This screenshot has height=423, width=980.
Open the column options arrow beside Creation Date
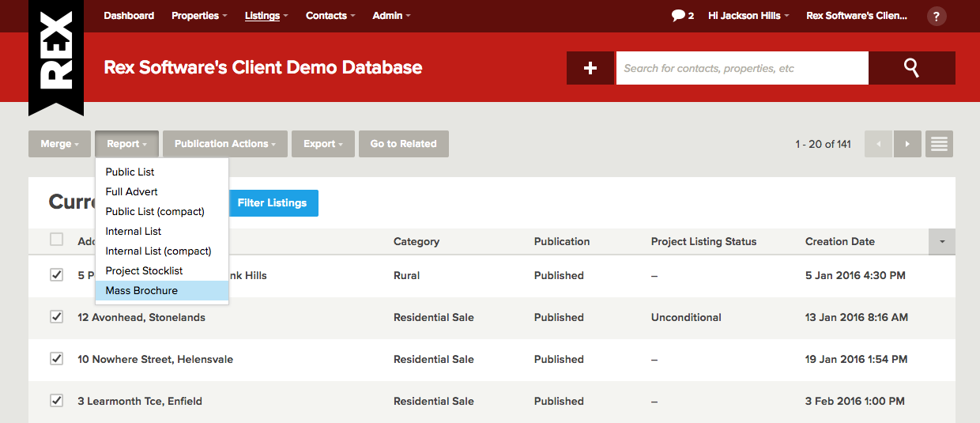coord(942,241)
